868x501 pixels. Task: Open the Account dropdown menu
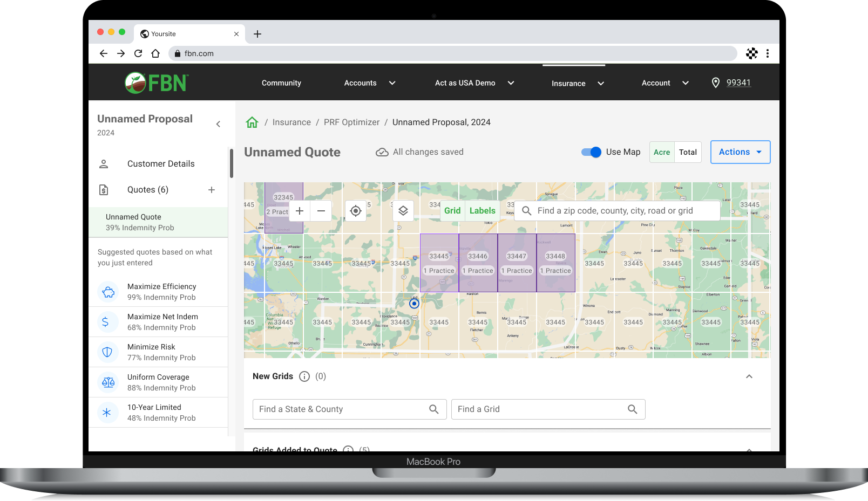pos(665,83)
